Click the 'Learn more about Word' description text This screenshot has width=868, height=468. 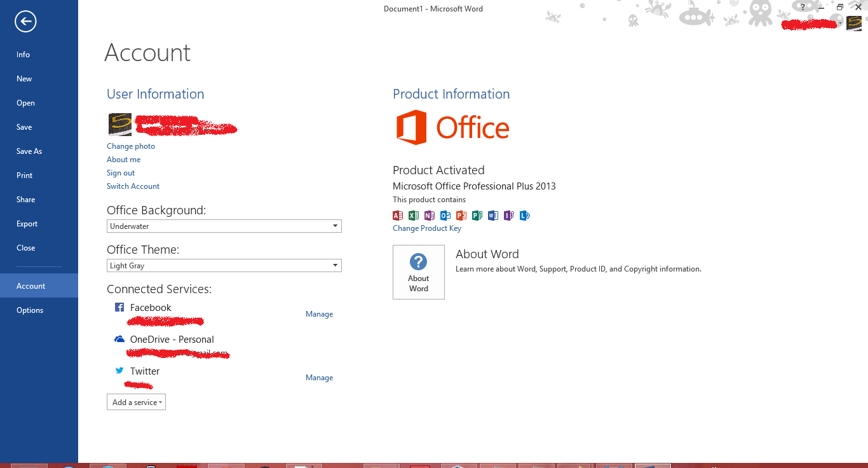tap(578, 269)
